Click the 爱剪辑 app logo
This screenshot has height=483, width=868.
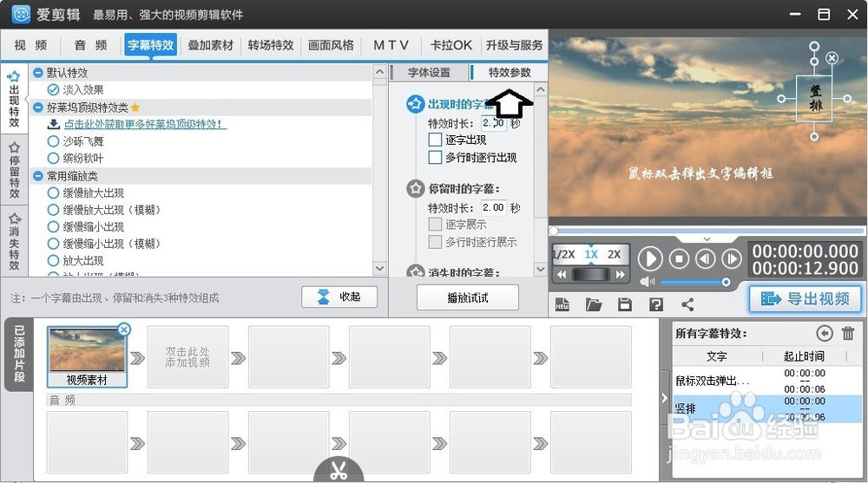click(x=21, y=15)
